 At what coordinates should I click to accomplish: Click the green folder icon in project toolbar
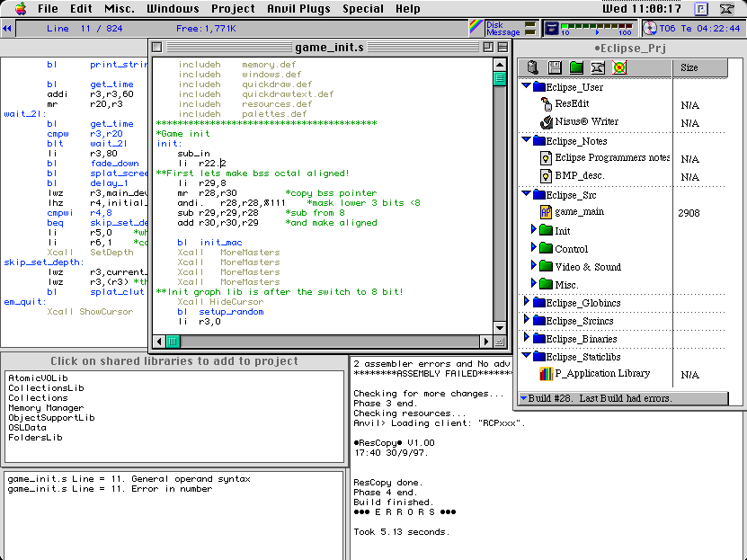click(x=576, y=68)
